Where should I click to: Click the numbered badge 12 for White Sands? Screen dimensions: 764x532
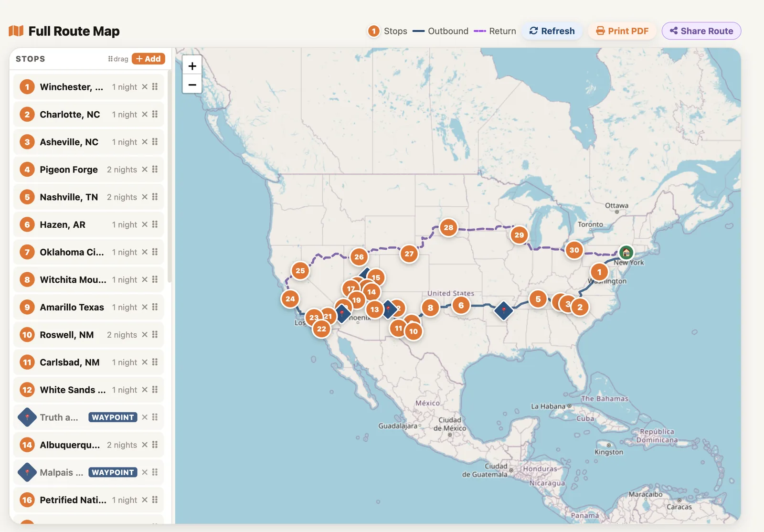coord(27,390)
